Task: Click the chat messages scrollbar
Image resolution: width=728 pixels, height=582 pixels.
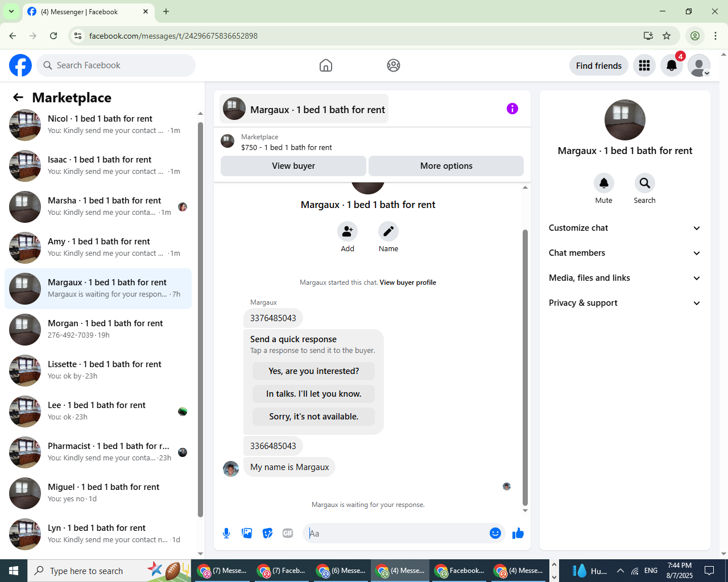Action: 525,367
